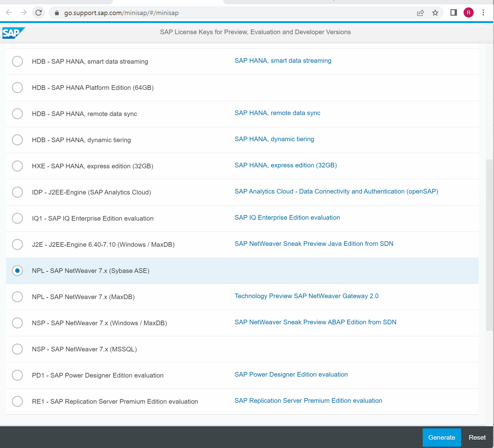Open SAP IQ Enterprise Edition evaluation link
494x448 pixels.
287,218
